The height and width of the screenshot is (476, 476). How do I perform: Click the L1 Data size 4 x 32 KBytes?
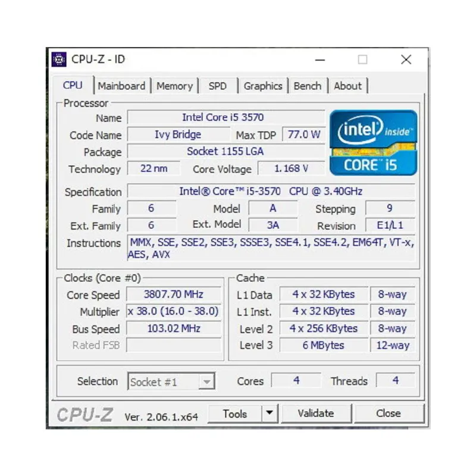324,294
